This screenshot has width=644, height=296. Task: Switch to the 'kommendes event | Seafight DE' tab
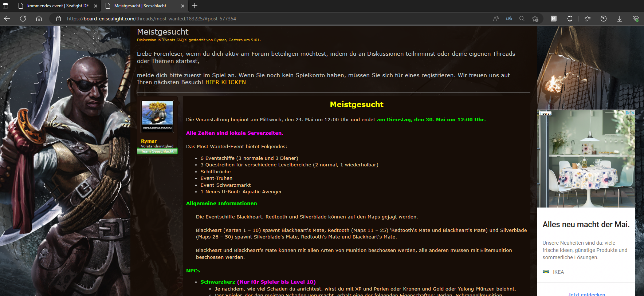click(x=57, y=6)
